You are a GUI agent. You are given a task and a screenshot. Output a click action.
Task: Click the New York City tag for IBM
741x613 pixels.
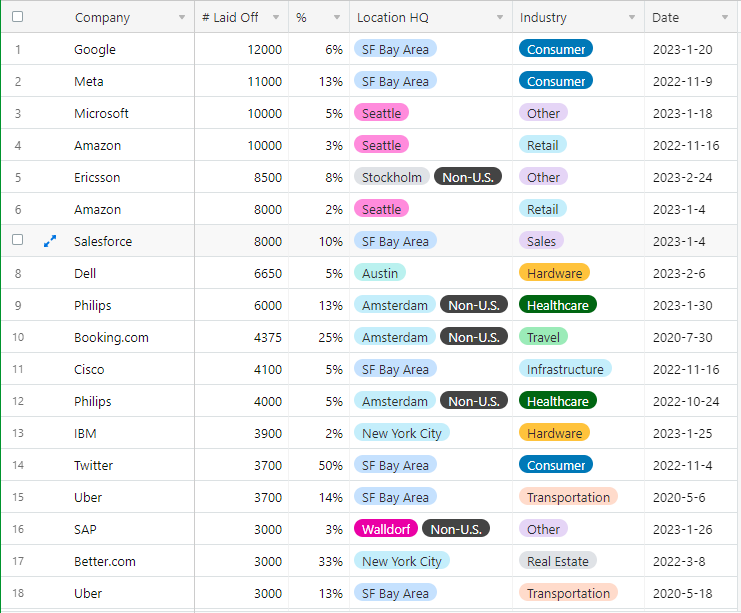click(402, 433)
